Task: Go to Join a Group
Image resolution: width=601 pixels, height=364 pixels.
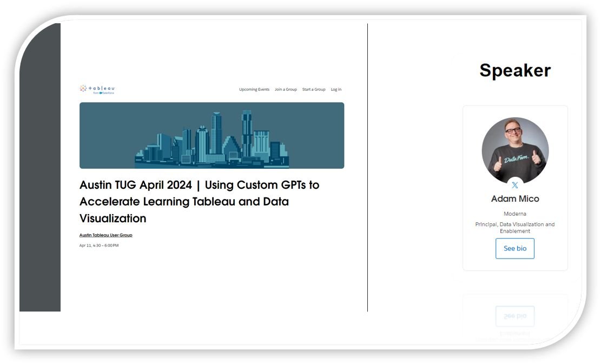Action: tap(286, 89)
